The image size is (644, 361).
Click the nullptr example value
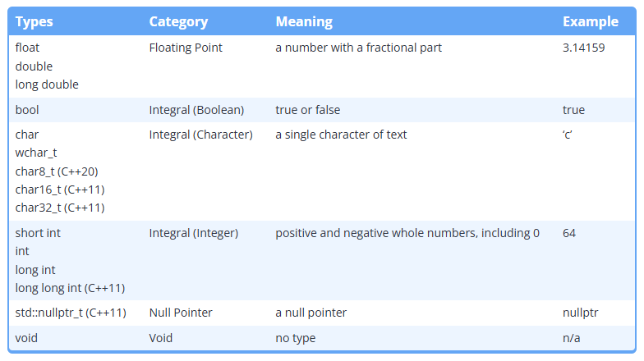(x=580, y=313)
